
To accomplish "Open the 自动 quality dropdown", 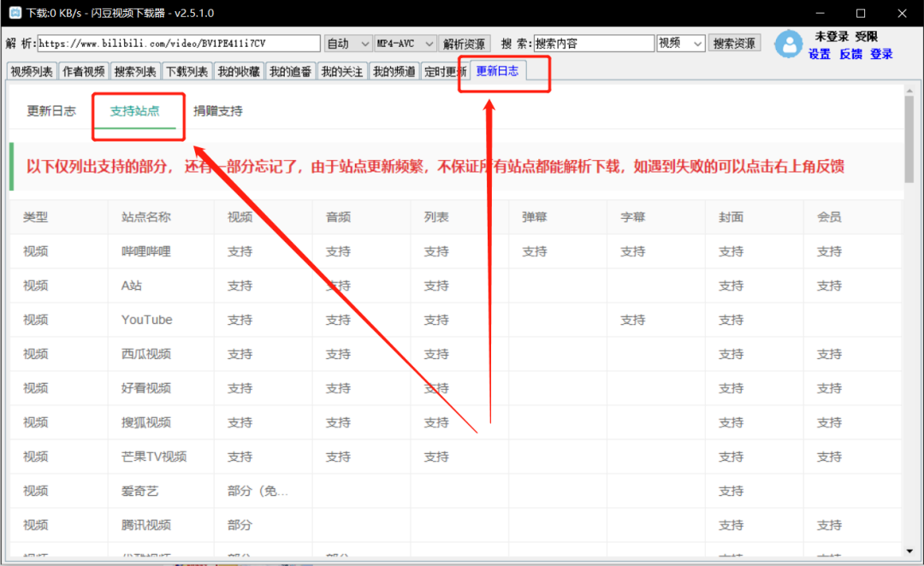I will [347, 44].
